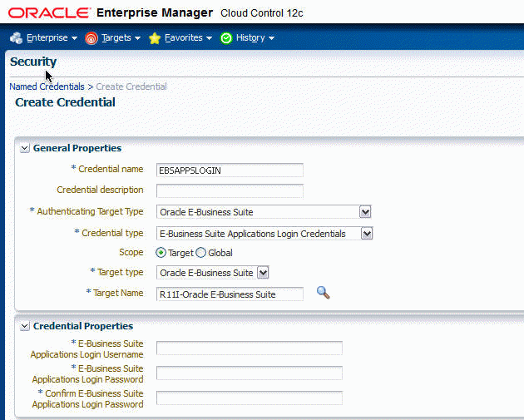Click the Confirm Applications Login Password field

click(250, 398)
